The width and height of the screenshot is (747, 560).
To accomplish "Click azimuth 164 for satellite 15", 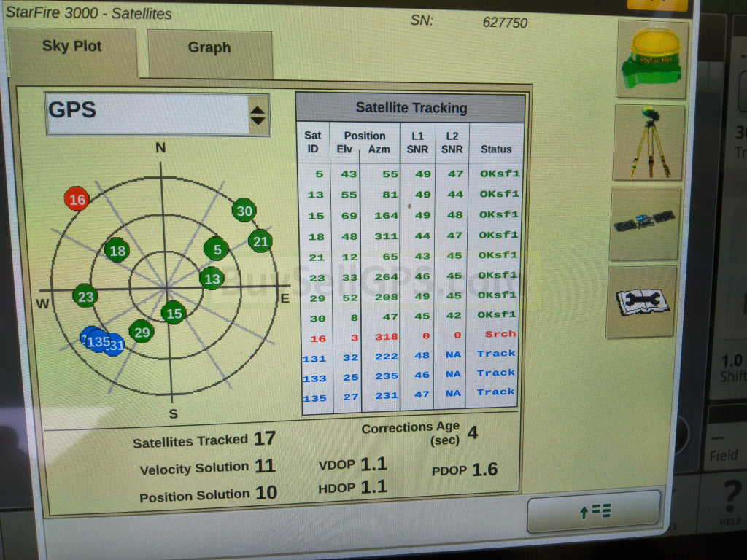I will point(386,216).
